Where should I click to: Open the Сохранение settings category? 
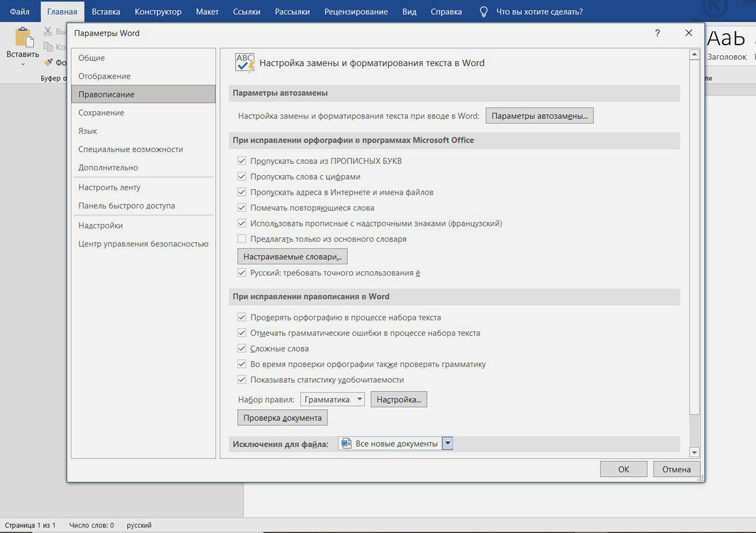click(101, 113)
